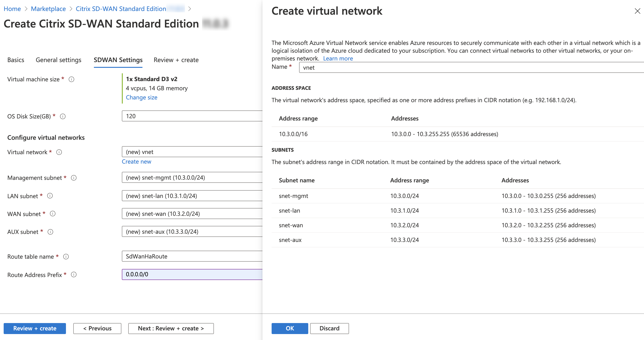Open the Management subnet dropdown
This screenshot has width=644, height=340.
pyautogui.click(x=192, y=178)
